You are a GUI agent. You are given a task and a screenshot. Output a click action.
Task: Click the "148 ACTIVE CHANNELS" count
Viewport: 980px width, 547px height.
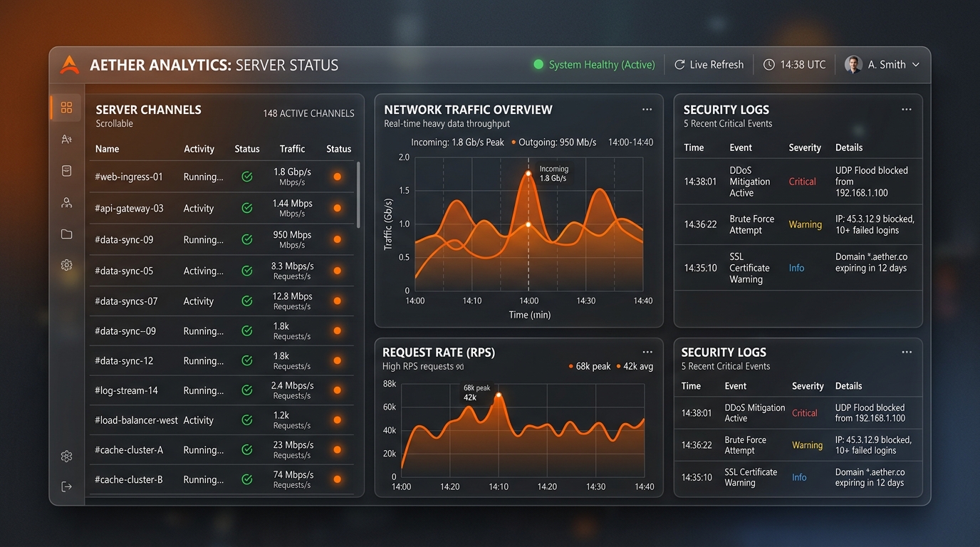point(308,113)
